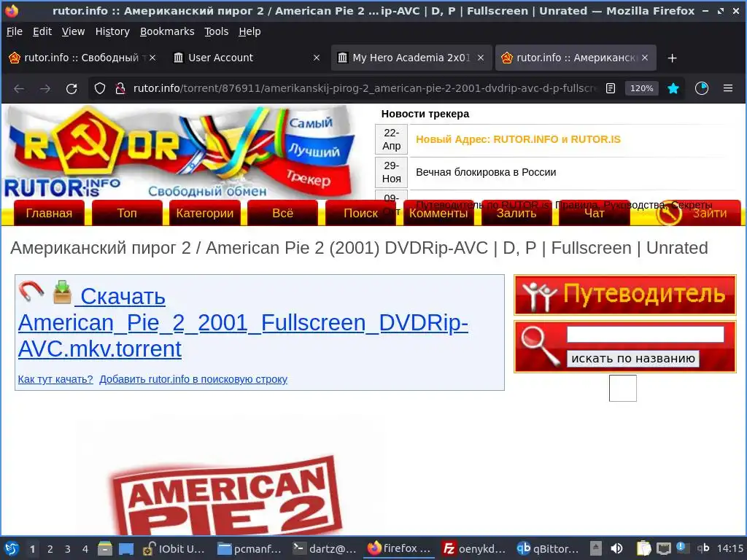The width and height of the screenshot is (747, 560).
Task: Focus the title search input field
Action: pyautogui.click(x=645, y=334)
